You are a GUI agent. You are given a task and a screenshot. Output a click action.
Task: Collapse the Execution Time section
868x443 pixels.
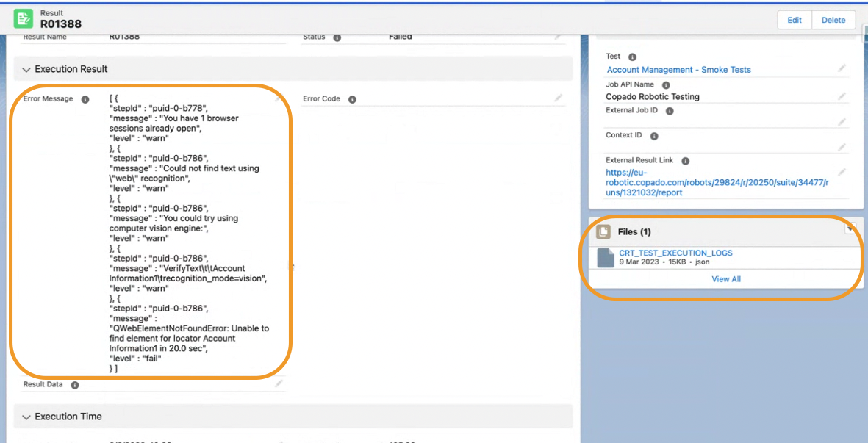(x=26, y=417)
